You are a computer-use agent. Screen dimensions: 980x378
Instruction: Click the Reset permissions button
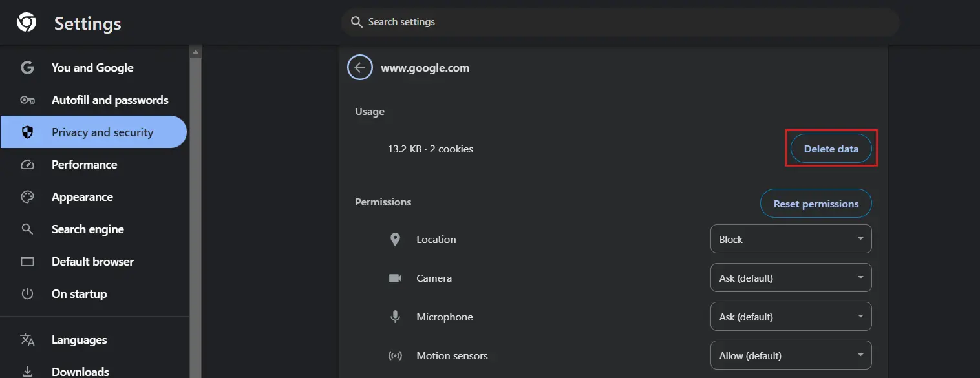pos(816,204)
